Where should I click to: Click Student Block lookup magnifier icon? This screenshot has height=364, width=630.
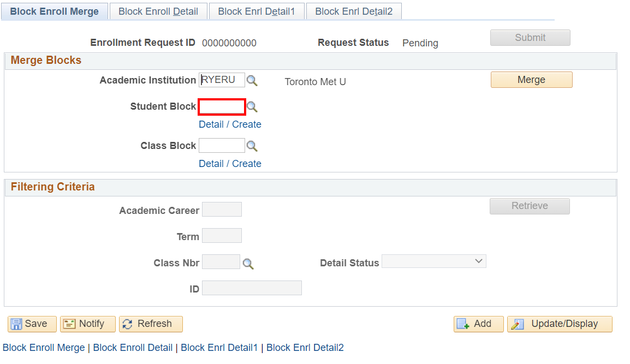pos(252,107)
